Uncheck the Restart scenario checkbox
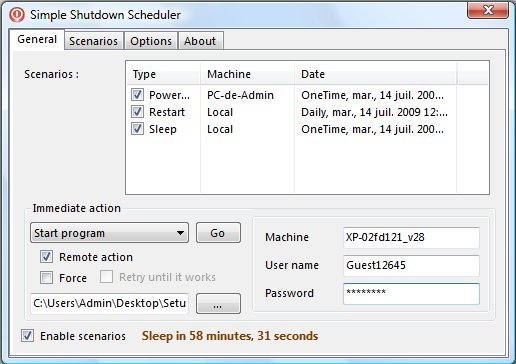The width and height of the screenshot is (516, 364). pos(137,112)
